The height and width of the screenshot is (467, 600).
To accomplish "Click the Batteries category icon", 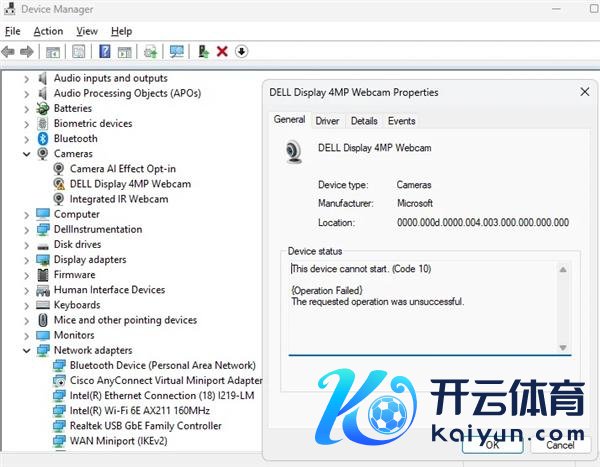I will pos(43,108).
